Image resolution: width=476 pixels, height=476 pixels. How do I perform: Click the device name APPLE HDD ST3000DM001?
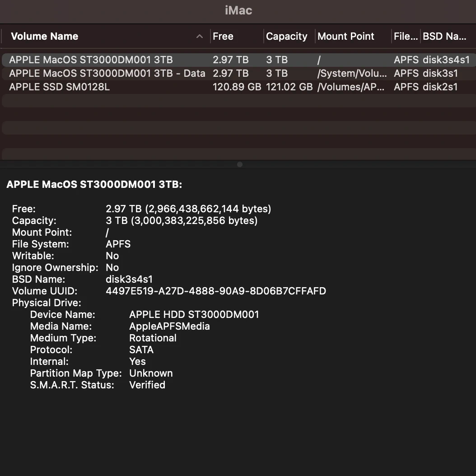click(x=194, y=314)
